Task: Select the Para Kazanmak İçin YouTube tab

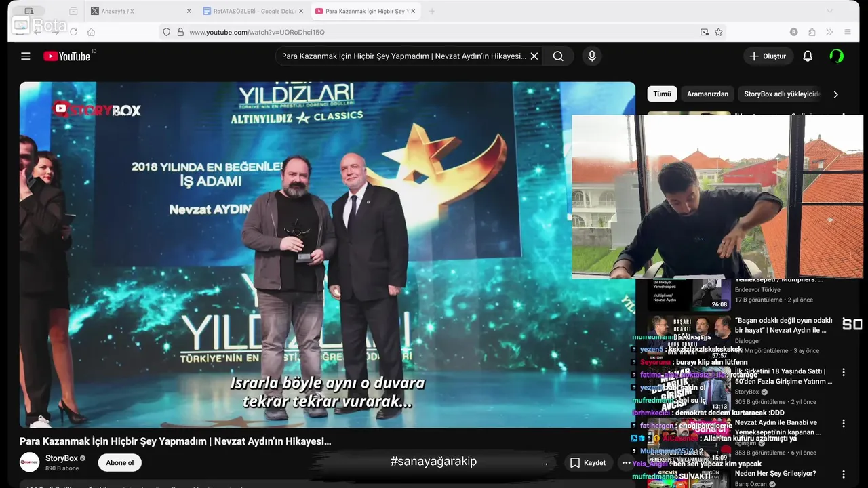Action: point(366,11)
